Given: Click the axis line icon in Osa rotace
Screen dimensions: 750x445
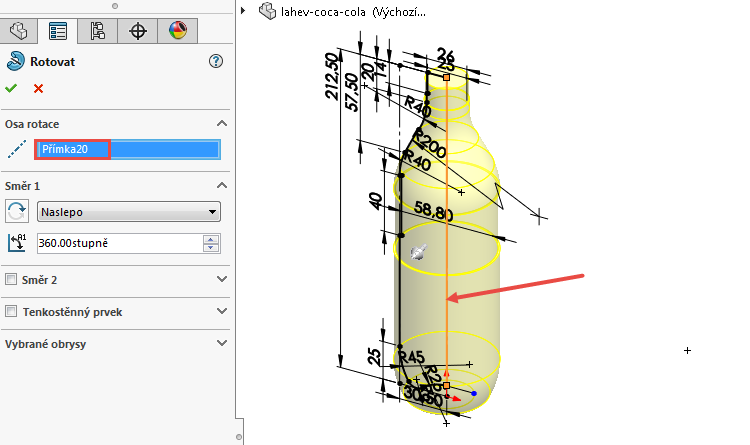Looking at the screenshot, I should [17, 149].
